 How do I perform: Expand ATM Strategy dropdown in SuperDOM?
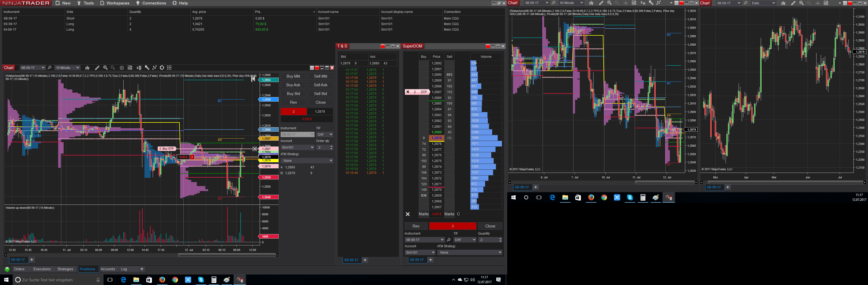tap(470, 252)
